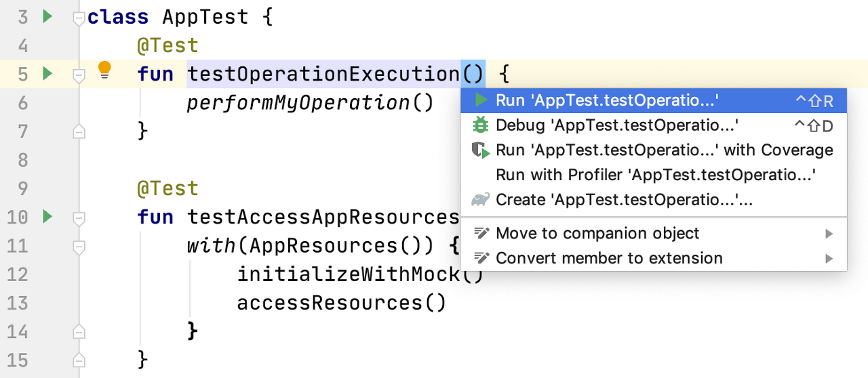Expand the Move to companion object submenu arrow
The image size is (868, 378).
pos(829,234)
